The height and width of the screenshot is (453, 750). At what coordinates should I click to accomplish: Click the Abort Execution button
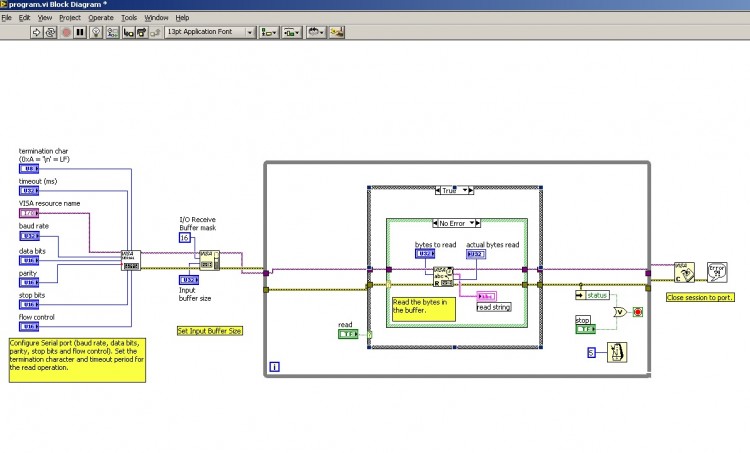click(x=66, y=32)
